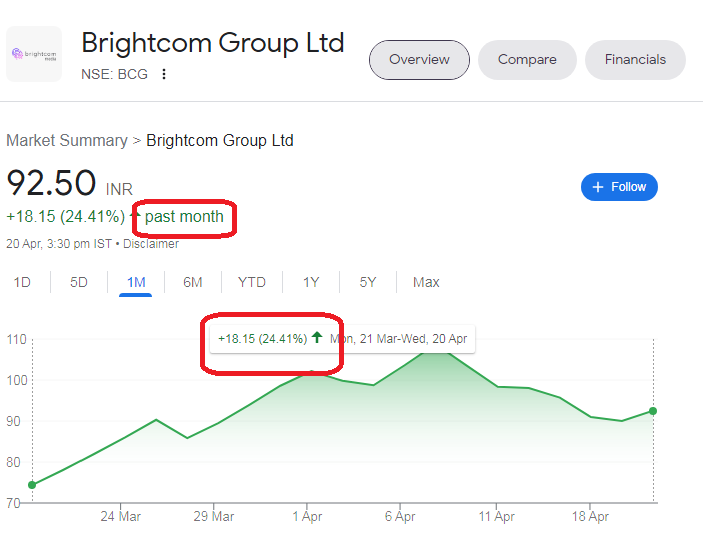Click the 100 y-axis label
This screenshot has width=703, height=541.
[x=17, y=381]
